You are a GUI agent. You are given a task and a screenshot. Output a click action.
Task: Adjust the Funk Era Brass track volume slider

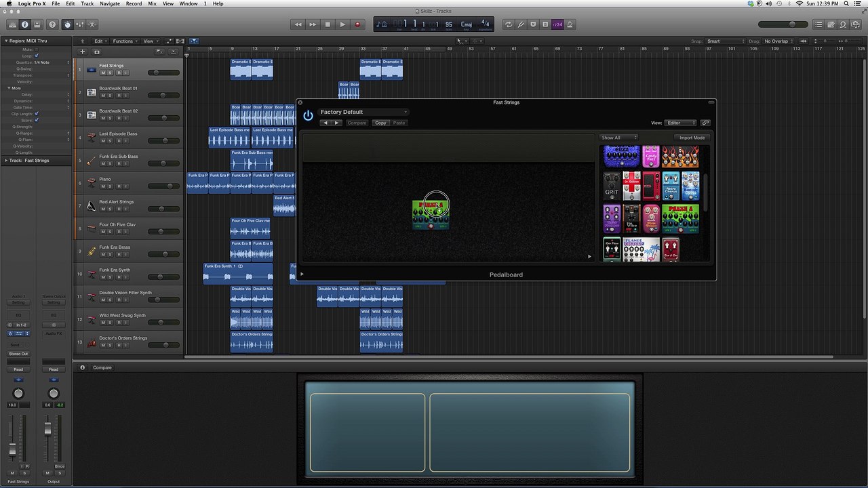[x=163, y=254]
